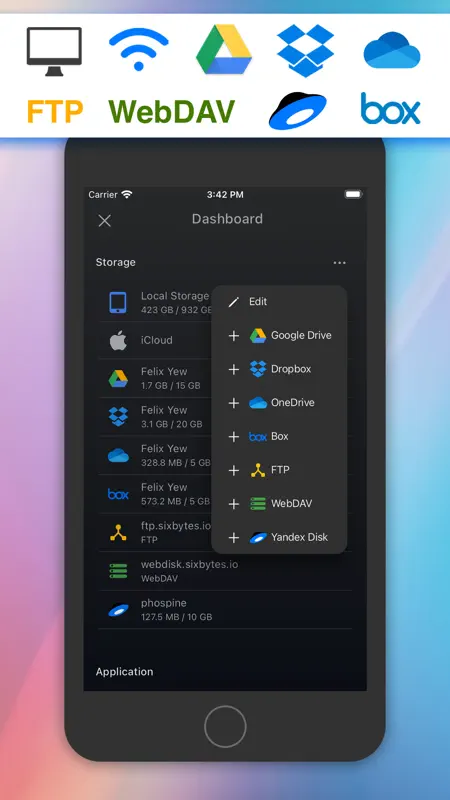450x800 pixels.
Task: Add an FTP connection from the menu
Action: pos(279,470)
